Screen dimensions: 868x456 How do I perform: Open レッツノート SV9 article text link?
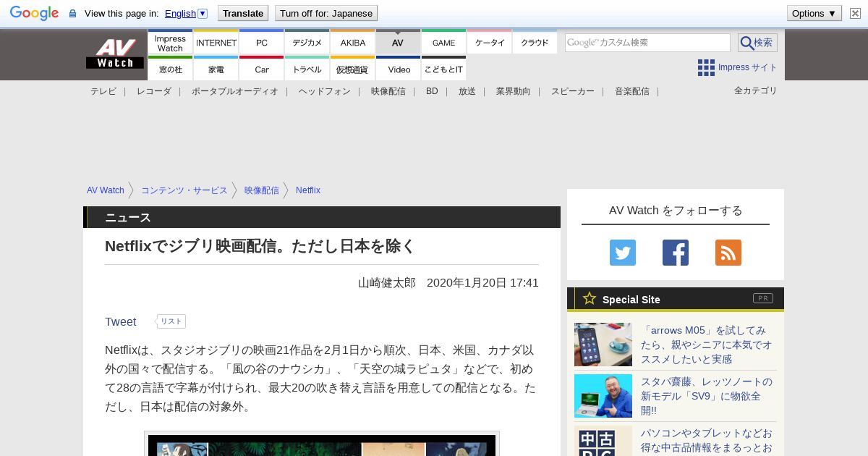pos(707,396)
